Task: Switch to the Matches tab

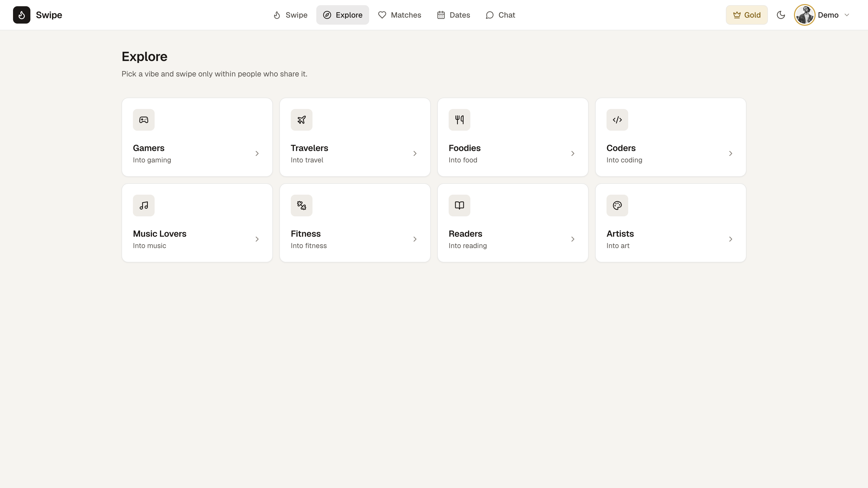Action: (x=399, y=15)
